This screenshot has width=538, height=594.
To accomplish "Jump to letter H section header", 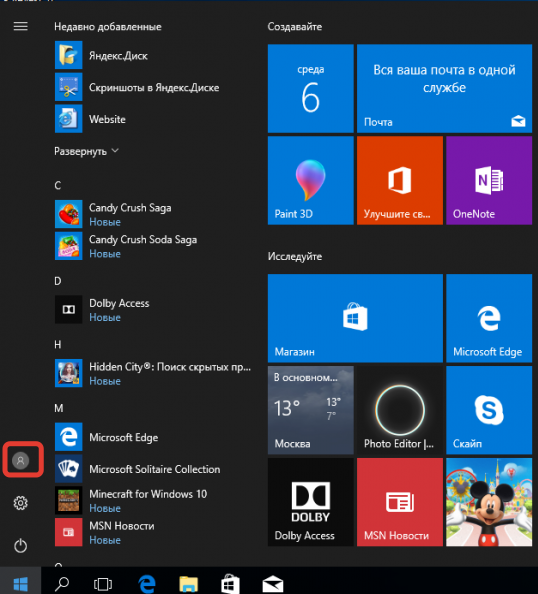I will [58, 344].
